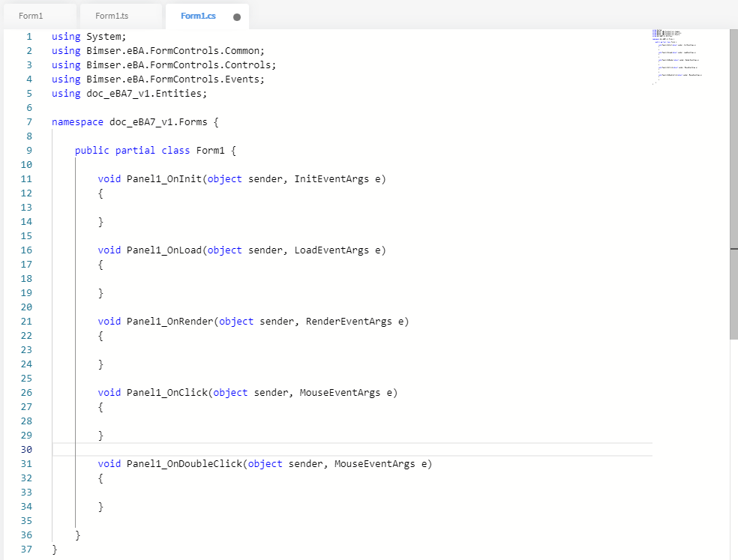Viewport: 738px width, 560px height.
Task: Switch to the Form1 tab
Action: coord(31,16)
